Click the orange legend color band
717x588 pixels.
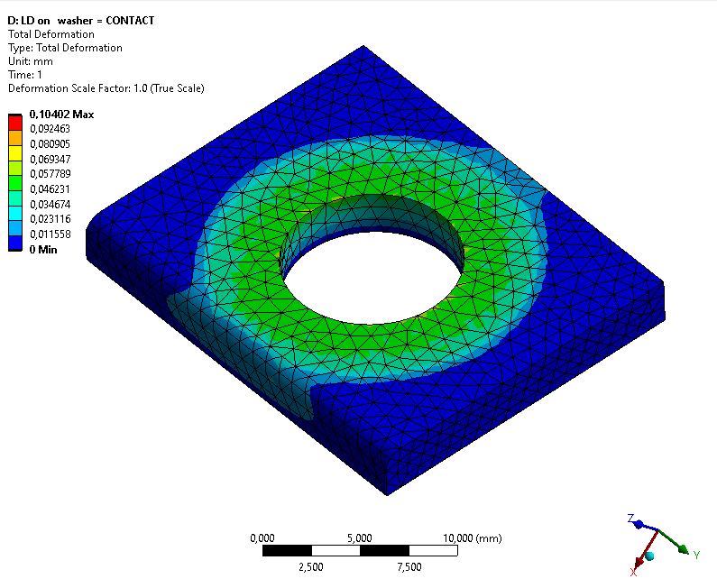point(15,138)
